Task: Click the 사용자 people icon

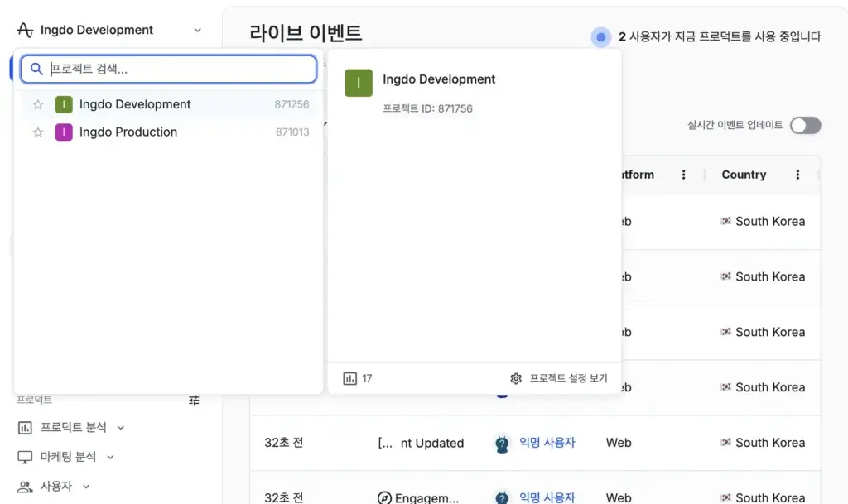Action: click(25, 487)
